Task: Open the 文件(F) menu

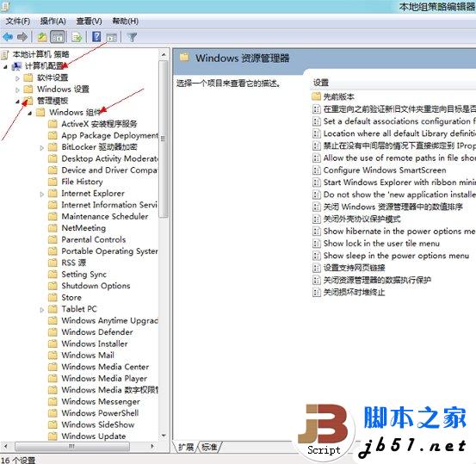Action: (x=18, y=22)
